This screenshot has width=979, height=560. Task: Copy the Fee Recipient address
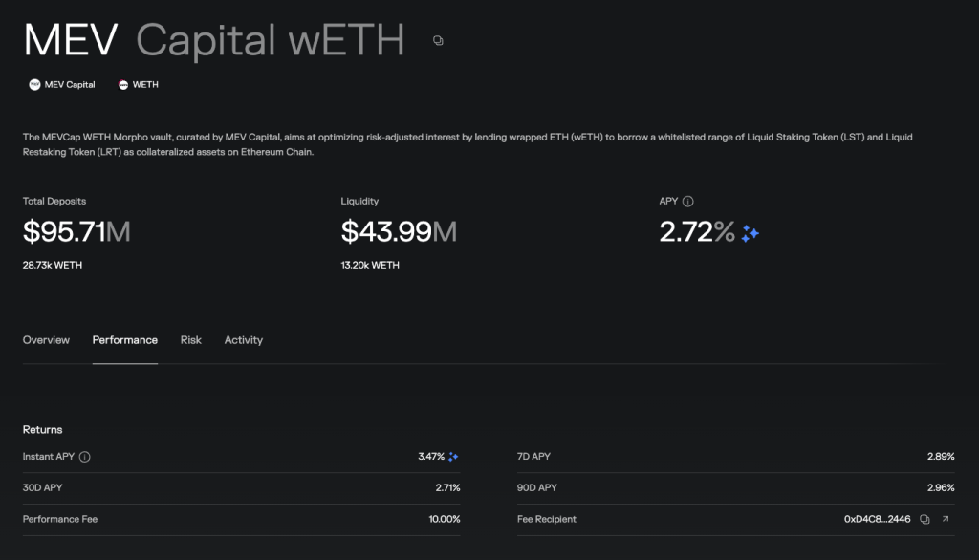(925, 519)
